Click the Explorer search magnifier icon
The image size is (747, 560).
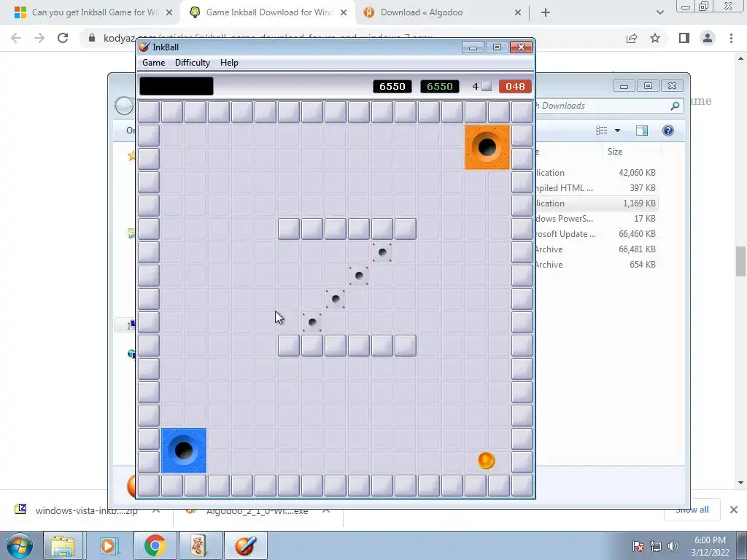[675, 106]
